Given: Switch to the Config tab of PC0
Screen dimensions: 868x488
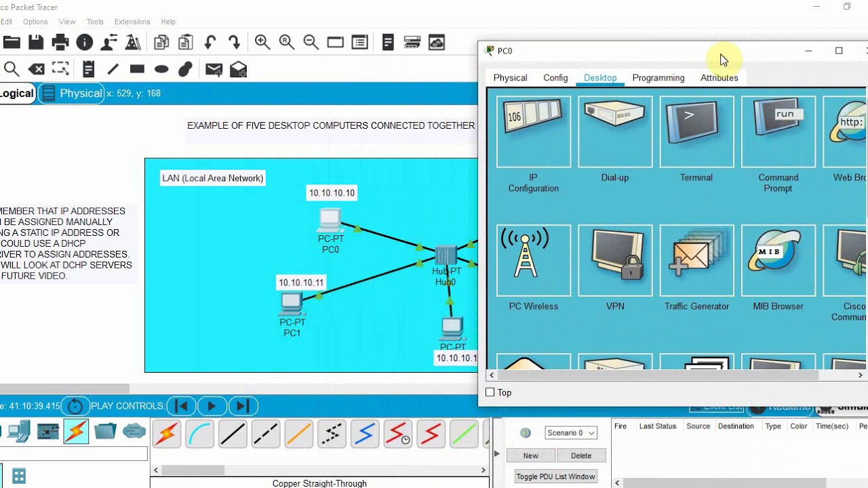Looking at the screenshot, I should coord(555,78).
